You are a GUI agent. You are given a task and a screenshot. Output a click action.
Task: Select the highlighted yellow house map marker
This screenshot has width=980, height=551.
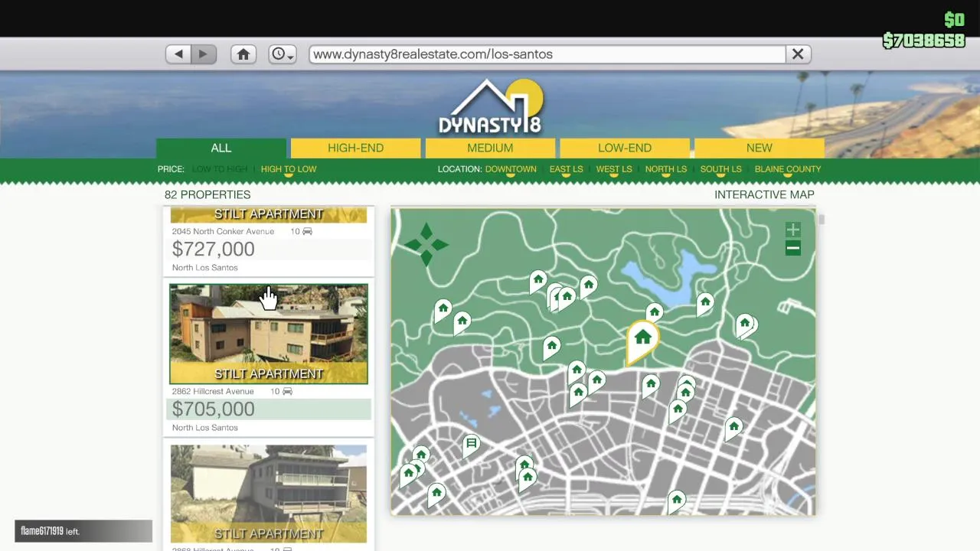[642, 342]
